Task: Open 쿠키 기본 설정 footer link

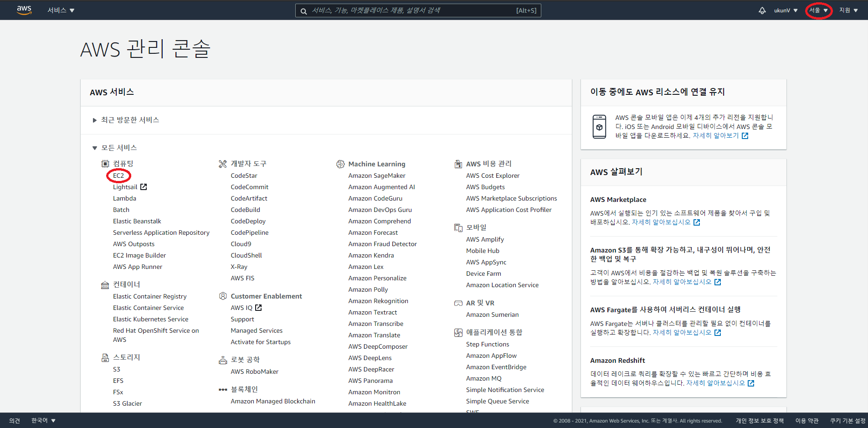Action: (847, 420)
